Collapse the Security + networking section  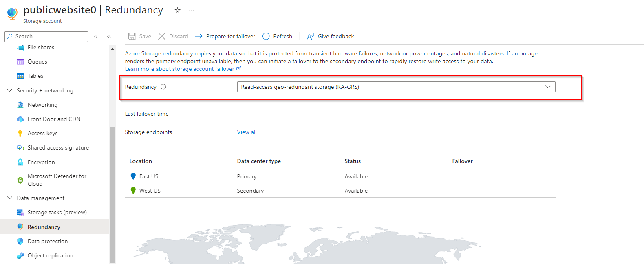pos(10,90)
